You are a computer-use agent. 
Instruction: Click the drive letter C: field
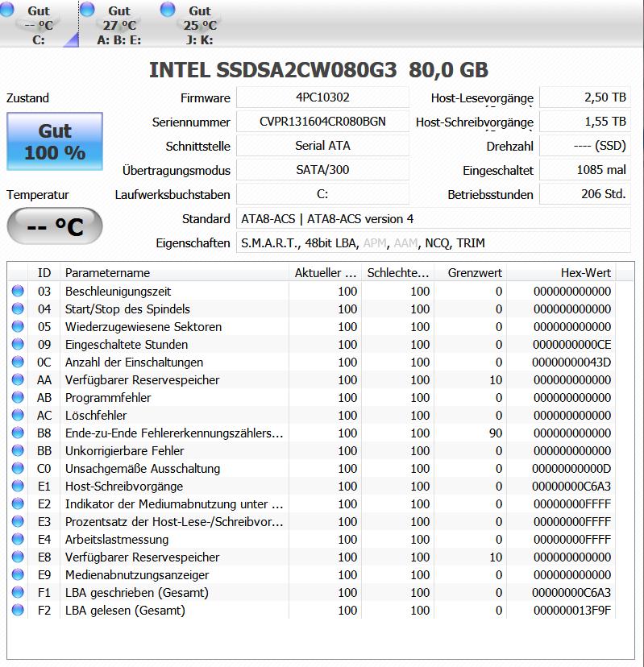click(322, 194)
